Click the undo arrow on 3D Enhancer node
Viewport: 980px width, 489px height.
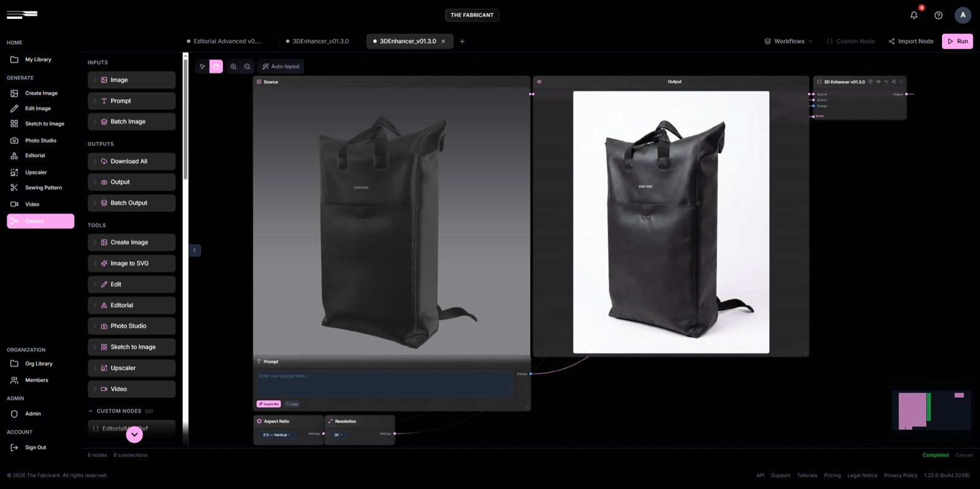886,81
